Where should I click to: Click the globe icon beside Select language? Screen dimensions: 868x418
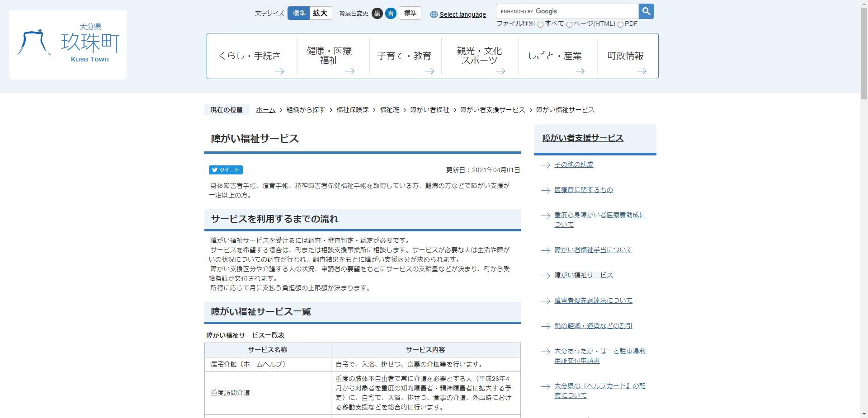[433, 14]
